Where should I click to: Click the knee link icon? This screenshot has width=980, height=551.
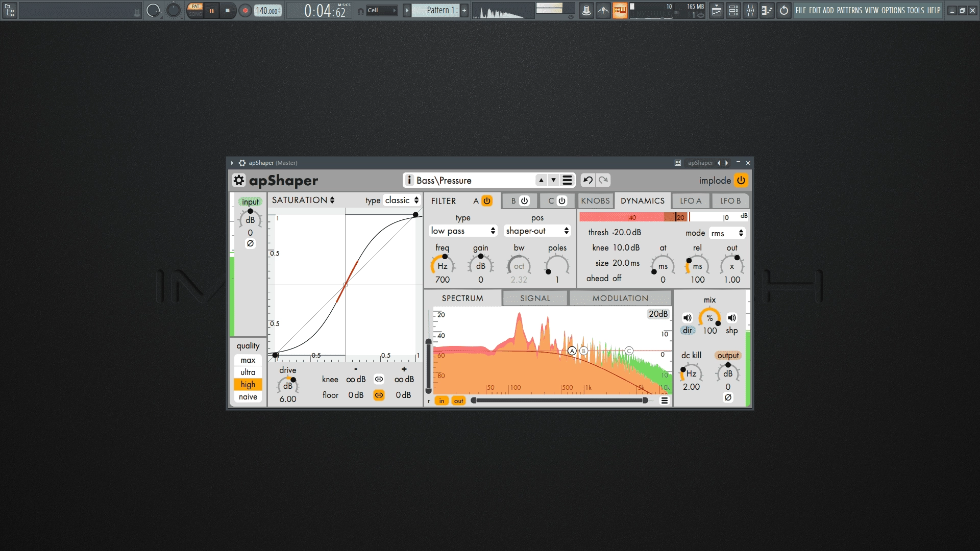[x=379, y=379]
